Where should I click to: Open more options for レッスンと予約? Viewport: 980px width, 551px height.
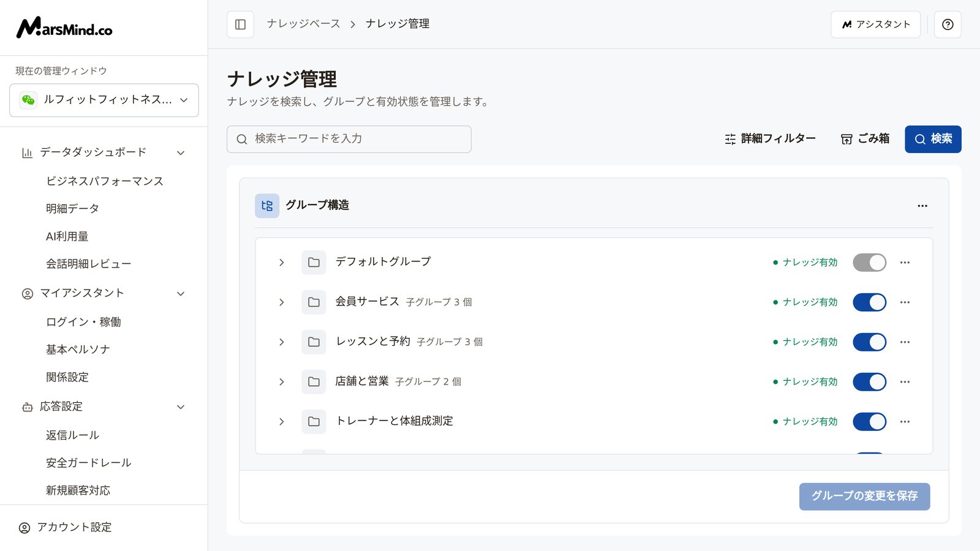pos(905,342)
